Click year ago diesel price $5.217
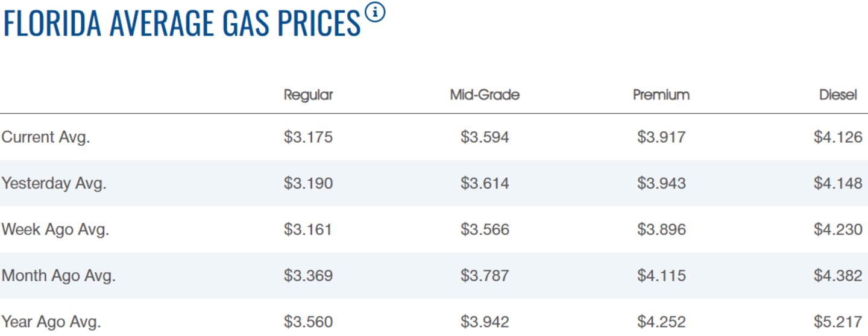The height and width of the screenshot is (336, 868). 837,322
